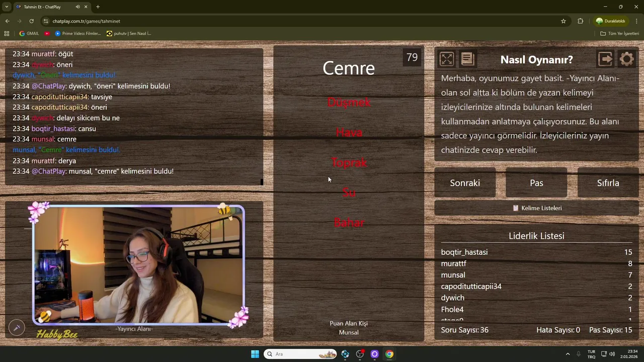
Task: Open the Prime Video bookmark
Action: (78, 33)
